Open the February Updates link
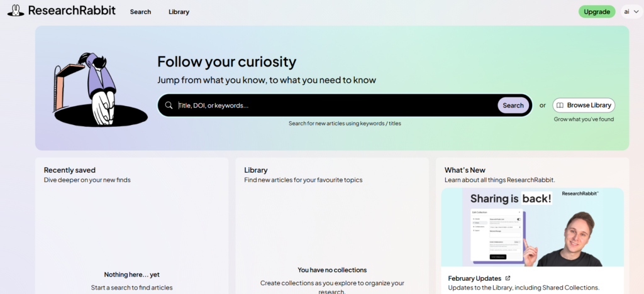This screenshot has height=294, width=644. click(475, 278)
